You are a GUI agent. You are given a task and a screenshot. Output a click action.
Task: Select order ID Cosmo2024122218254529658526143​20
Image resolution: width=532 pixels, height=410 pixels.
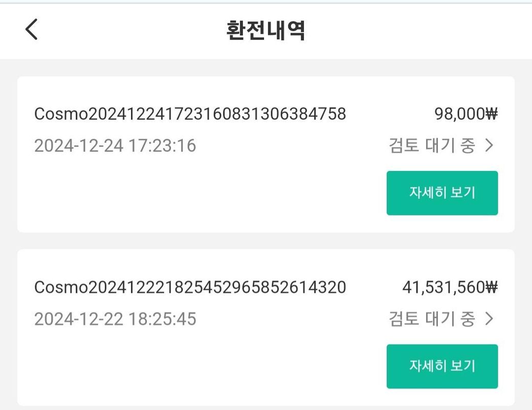point(190,287)
